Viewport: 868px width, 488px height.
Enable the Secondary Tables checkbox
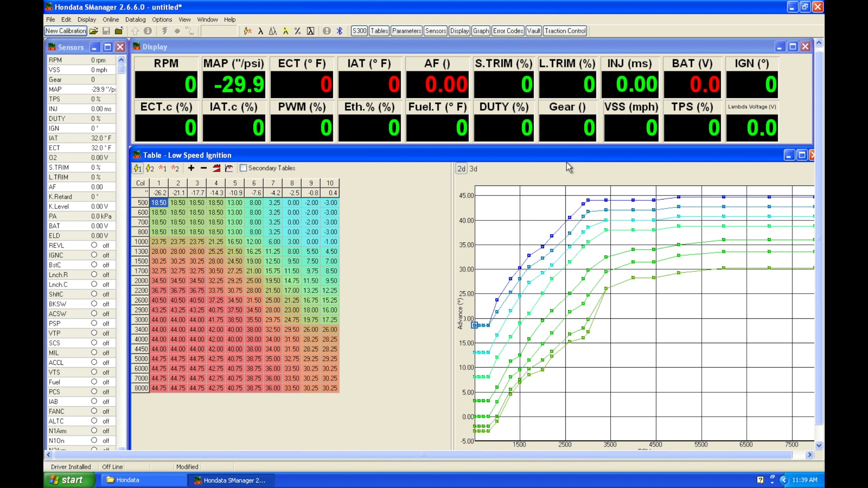[x=243, y=168]
